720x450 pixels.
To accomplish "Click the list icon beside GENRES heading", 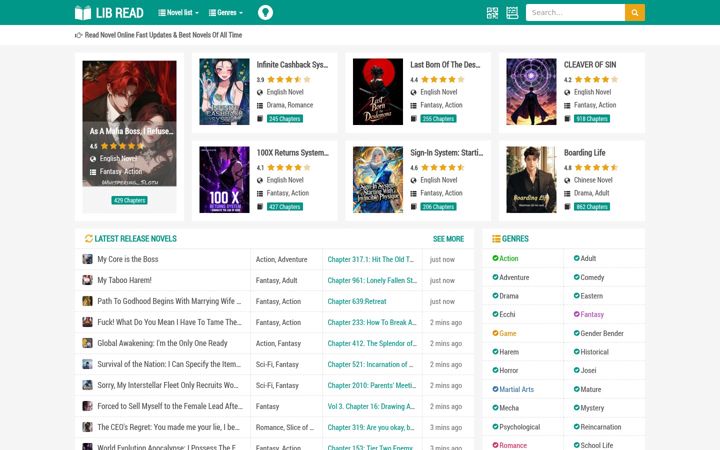I will [x=496, y=239].
